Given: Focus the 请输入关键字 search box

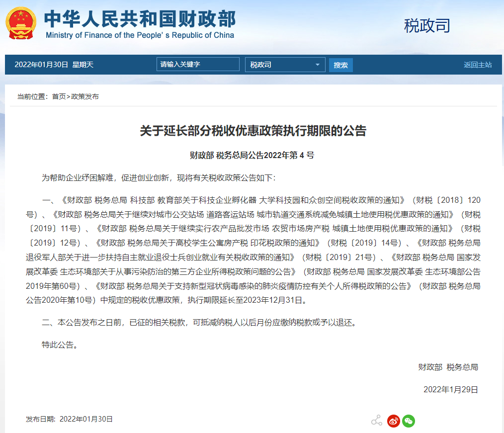Looking at the screenshot, I should 197,65.
